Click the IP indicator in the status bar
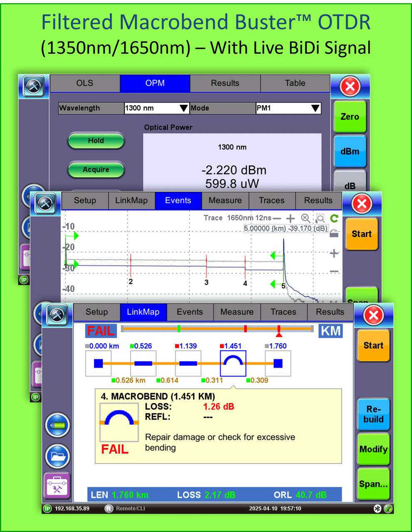This screenshot has height=532, width=412. tap(47, 508)
